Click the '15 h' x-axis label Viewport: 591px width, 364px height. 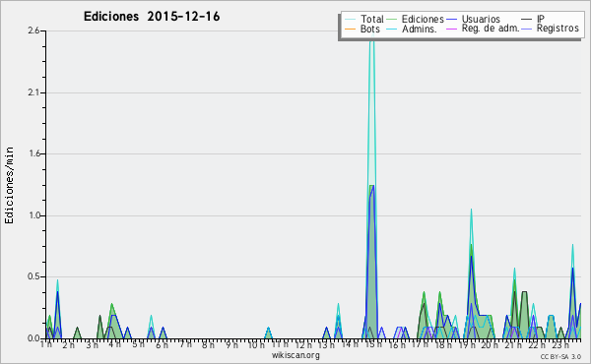(x=373, y=344)
